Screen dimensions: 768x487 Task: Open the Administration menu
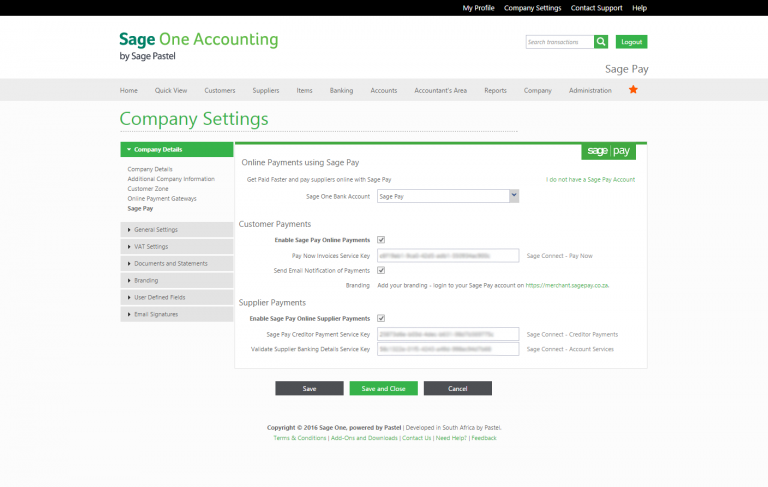tap(590, 90)
